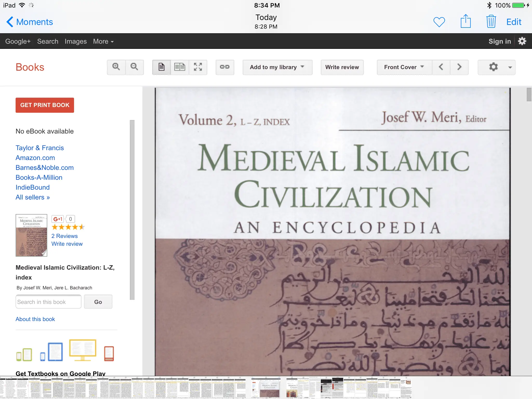Go to previous page arrow
532x399 pixels.
pos(441,67)
